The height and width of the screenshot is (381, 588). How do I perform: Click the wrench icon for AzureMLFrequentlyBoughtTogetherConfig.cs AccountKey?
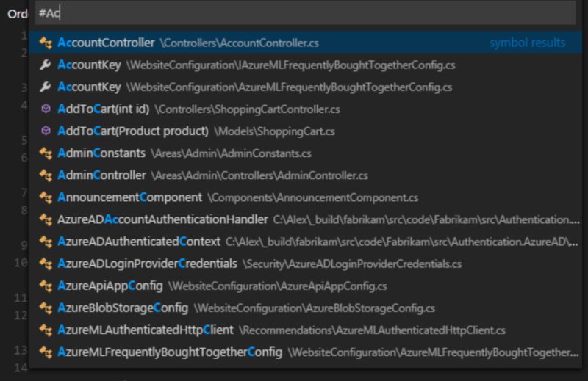[46, 87]
